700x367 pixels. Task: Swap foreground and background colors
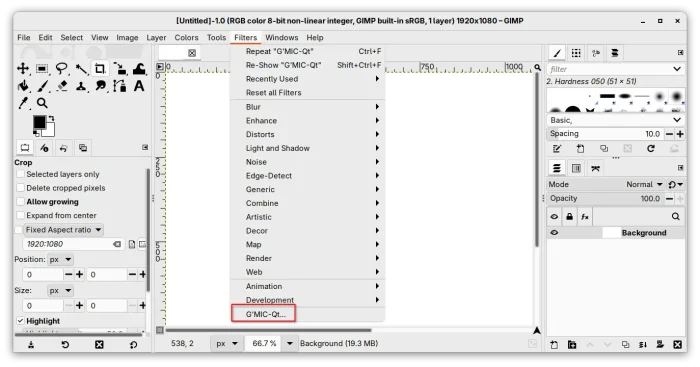(51, 118)
